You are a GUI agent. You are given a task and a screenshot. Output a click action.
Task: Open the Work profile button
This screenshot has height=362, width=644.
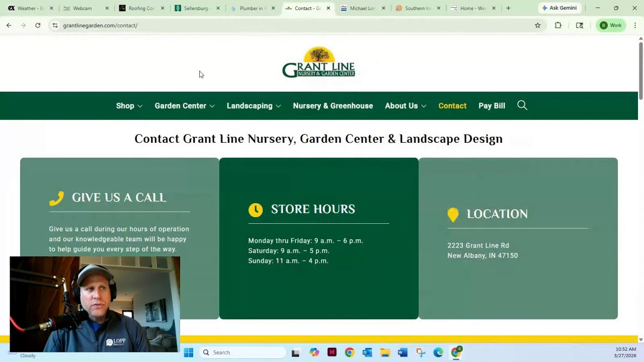(x=611, y=25)
